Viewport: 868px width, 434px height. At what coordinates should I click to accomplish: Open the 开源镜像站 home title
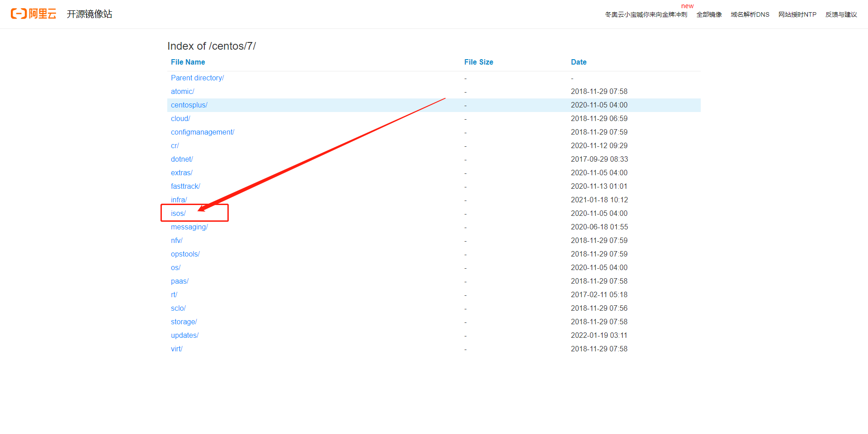[x=90, y=14]
